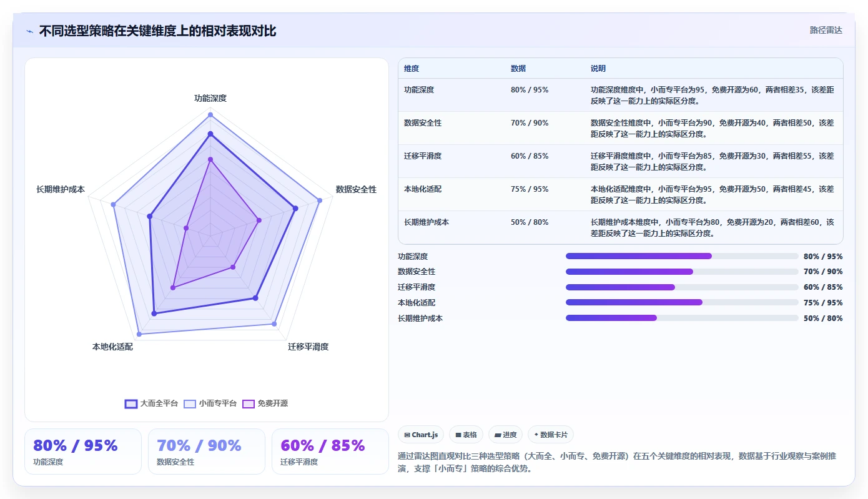868x499 pixels.
Task: Click the 功能深度 table row name
Action: tap(419, 90)
